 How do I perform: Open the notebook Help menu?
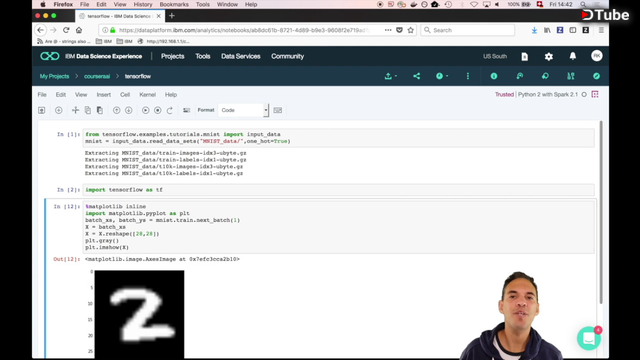pyautogui.click(x=171, y=95)
